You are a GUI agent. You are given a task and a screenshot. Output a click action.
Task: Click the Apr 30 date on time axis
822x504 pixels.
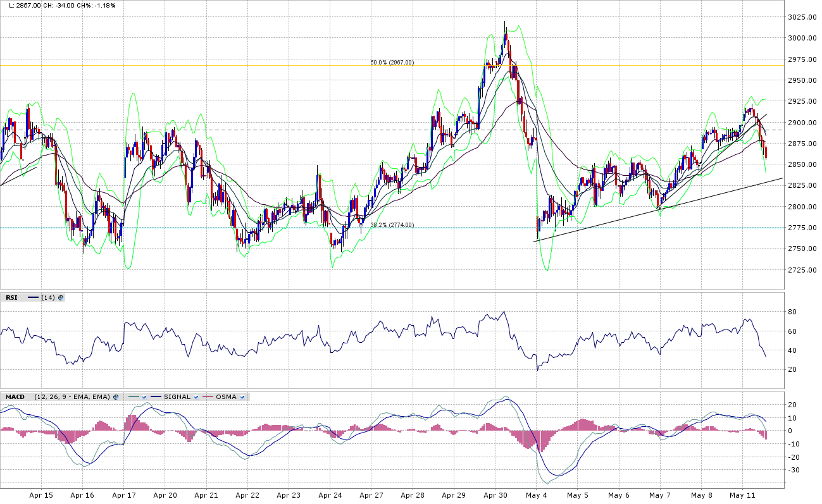point(495,496)
